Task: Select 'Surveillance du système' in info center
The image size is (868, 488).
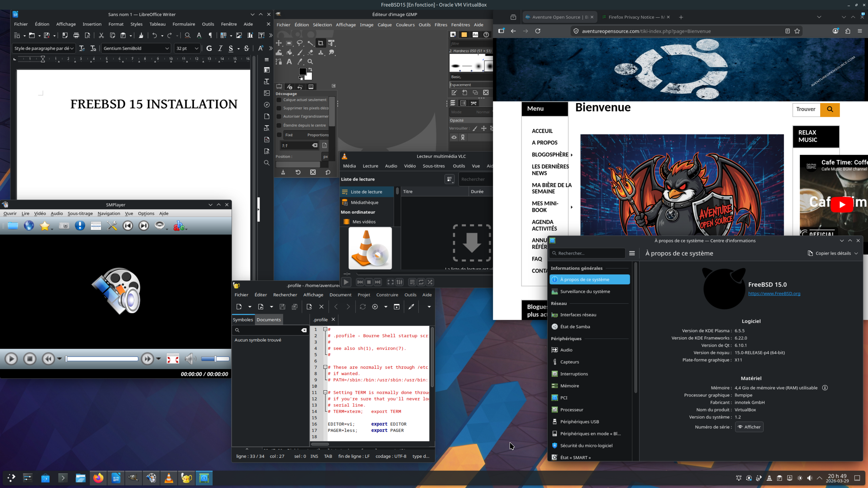Action: (589, 291)
